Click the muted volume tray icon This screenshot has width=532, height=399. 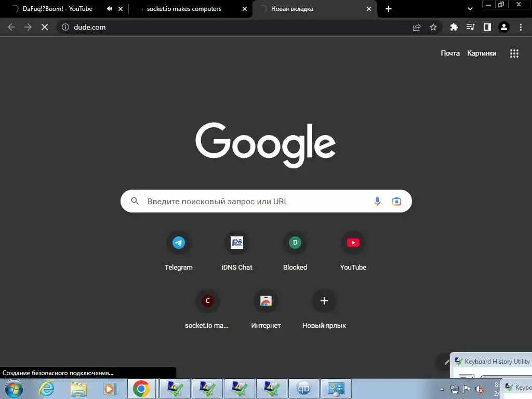[x=480, y=389]
